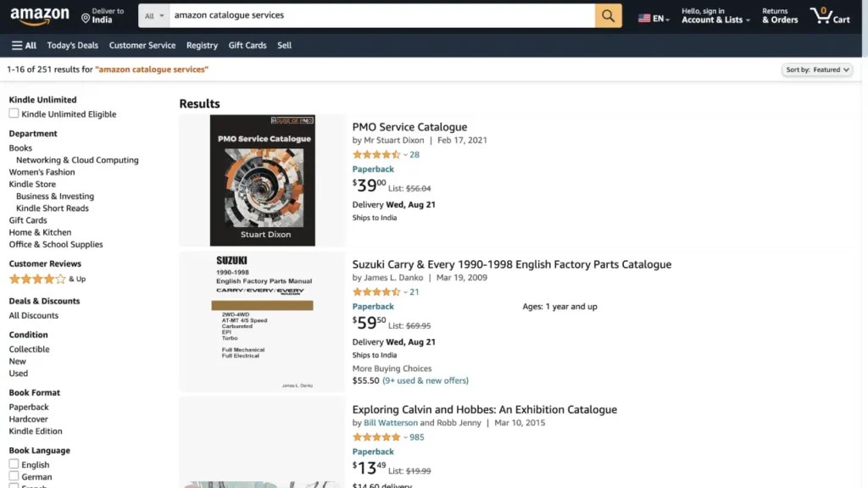Go to Today's Deals

pos(72,46)
